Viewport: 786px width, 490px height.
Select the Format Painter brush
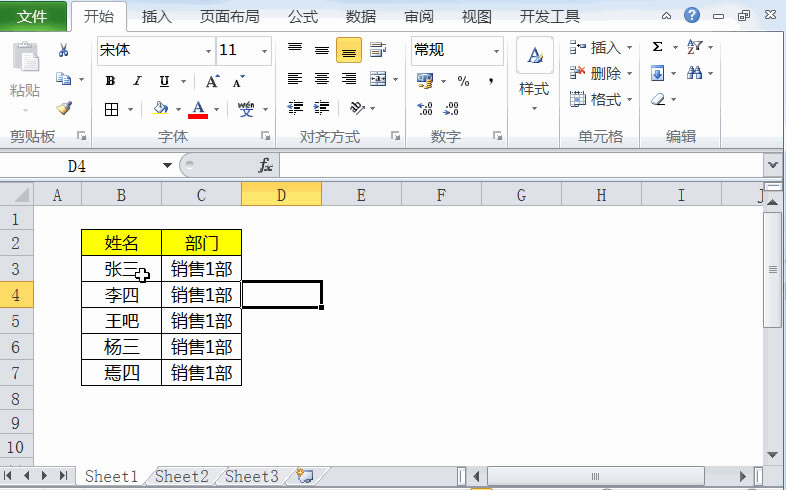pyautogui.click(x=64, y=107)
